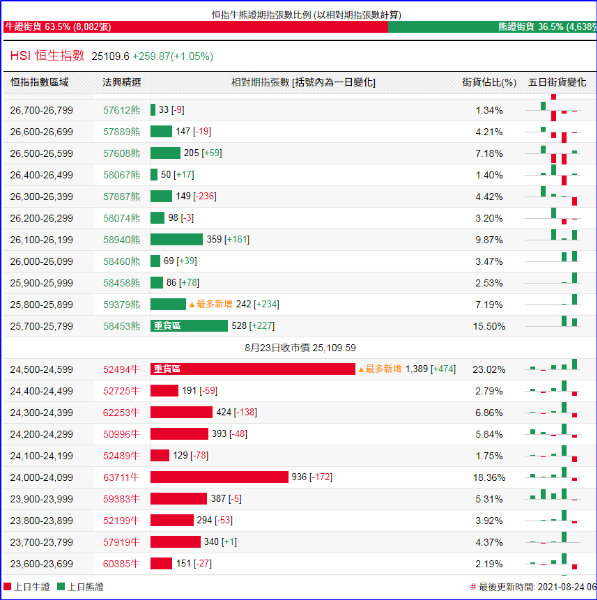
Task: Click the orange 最多新增 marker in the 24,500-24,599 row
Action: 380,369
